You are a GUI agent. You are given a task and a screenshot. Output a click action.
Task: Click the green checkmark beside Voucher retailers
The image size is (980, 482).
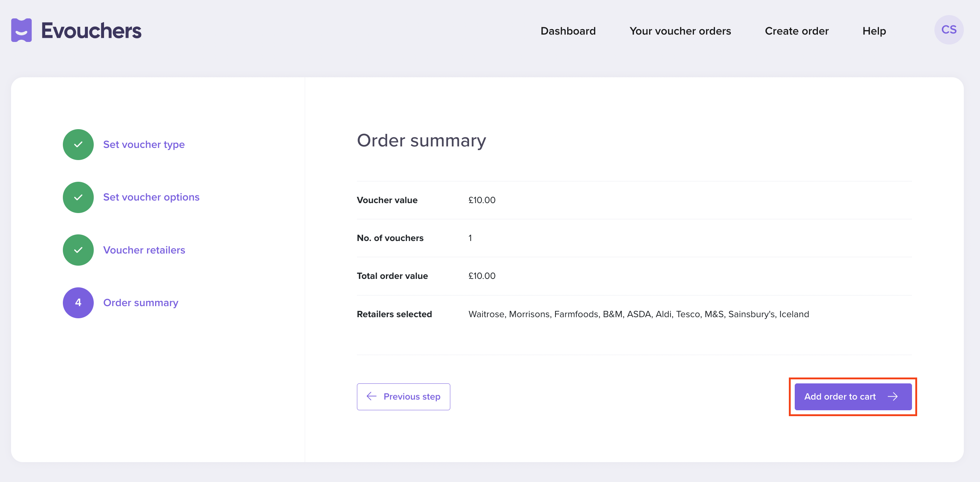[78, 250]
